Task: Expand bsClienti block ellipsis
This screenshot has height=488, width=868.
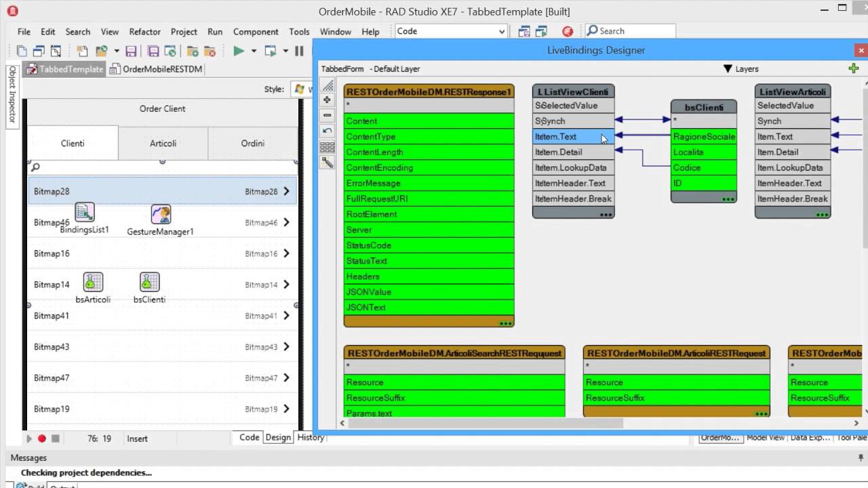Action: (x=728, y=199)
